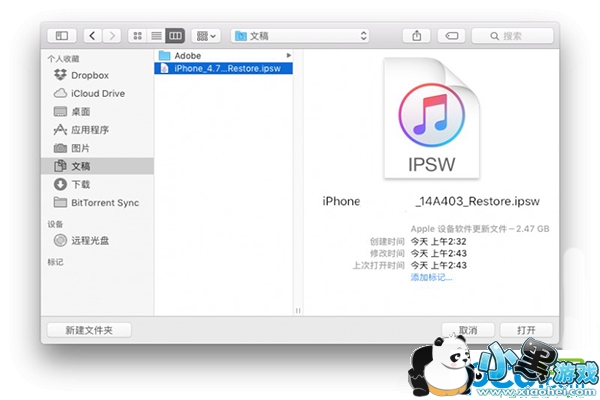Viewport: 600px width, 400px height.
Task: Open the 文稿 location path dropdown
Action: pyautogui.click(x=300, y=36)
